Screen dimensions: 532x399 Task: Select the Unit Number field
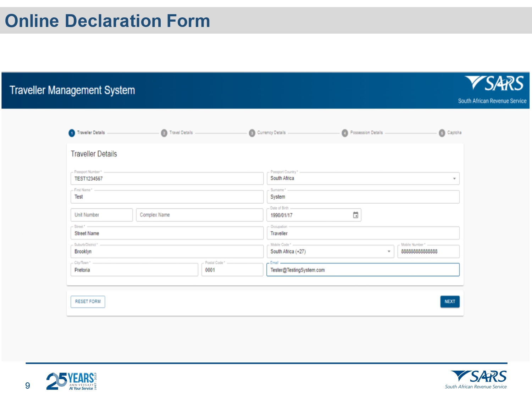pos(101,215)
